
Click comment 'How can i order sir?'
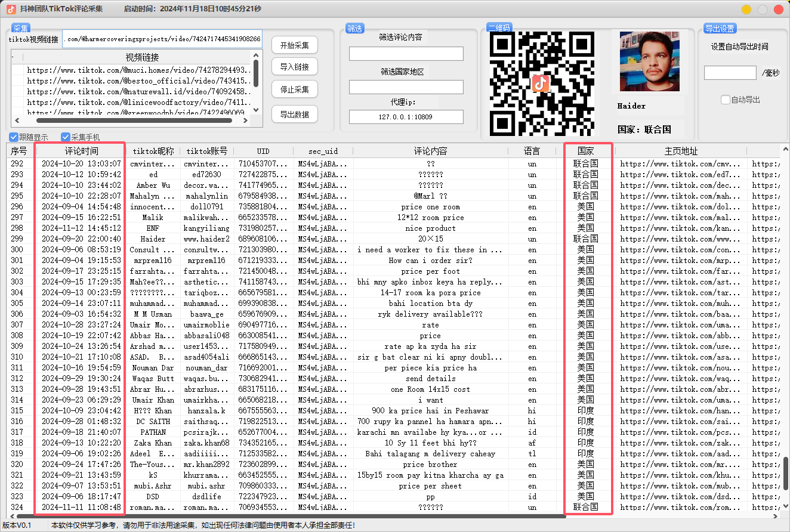click(430, 260)
